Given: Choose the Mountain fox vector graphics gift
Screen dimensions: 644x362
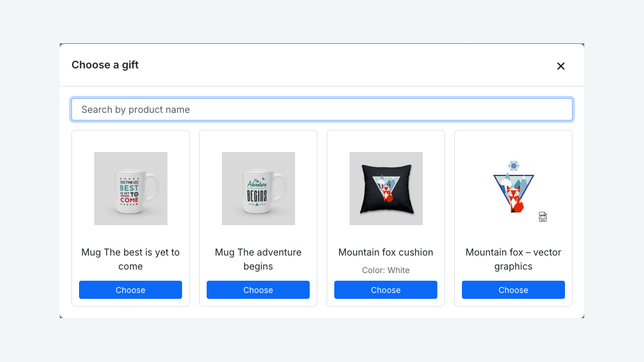Looking at the screenshot, I should tap(513, 289).
